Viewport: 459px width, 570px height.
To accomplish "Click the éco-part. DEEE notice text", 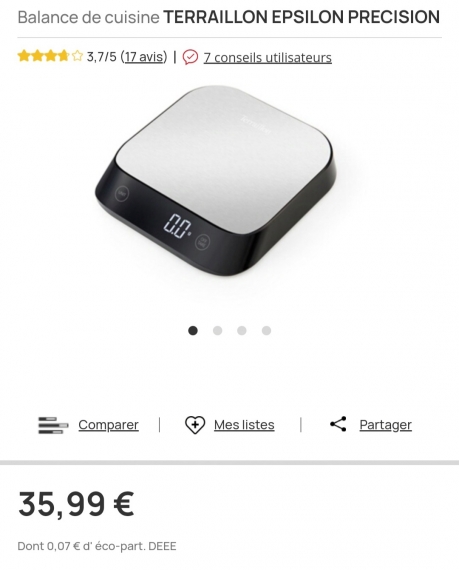I will coord(97,546).
